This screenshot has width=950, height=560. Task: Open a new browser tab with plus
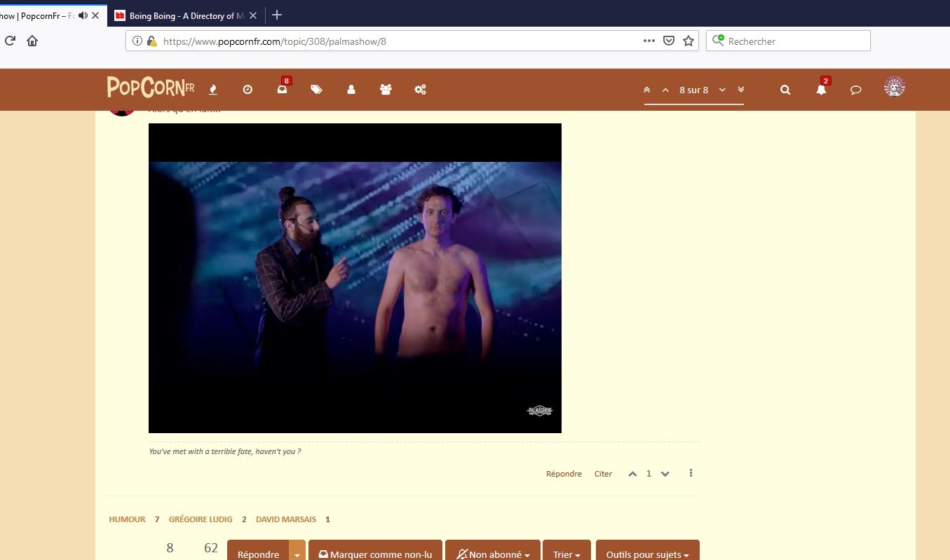277,15
